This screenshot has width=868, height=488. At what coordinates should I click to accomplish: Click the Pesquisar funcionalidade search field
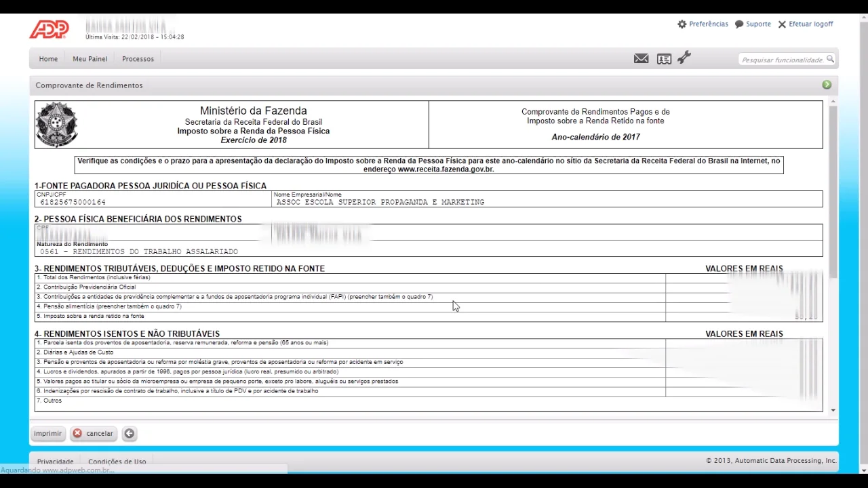click(x=783, y=59)
